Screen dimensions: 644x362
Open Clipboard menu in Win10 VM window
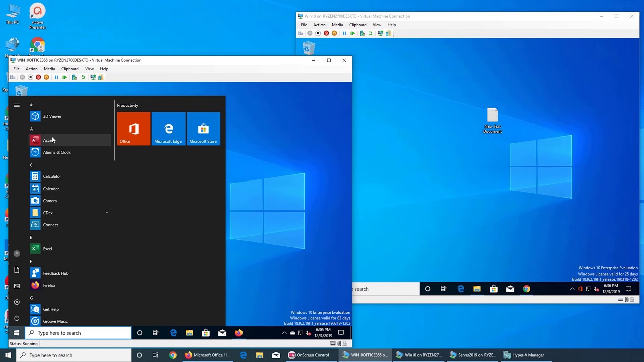(x=358, y=25)
